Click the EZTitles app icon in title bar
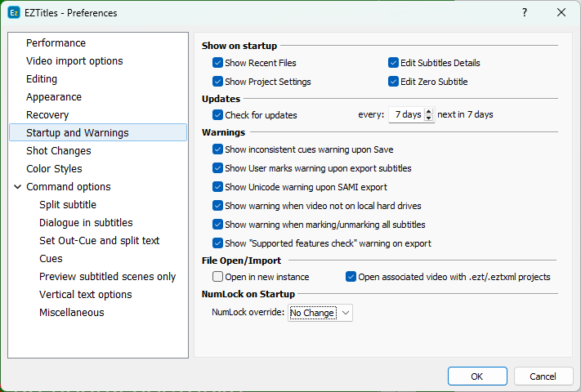Screen dimensions: 581x392 (14, 13)
